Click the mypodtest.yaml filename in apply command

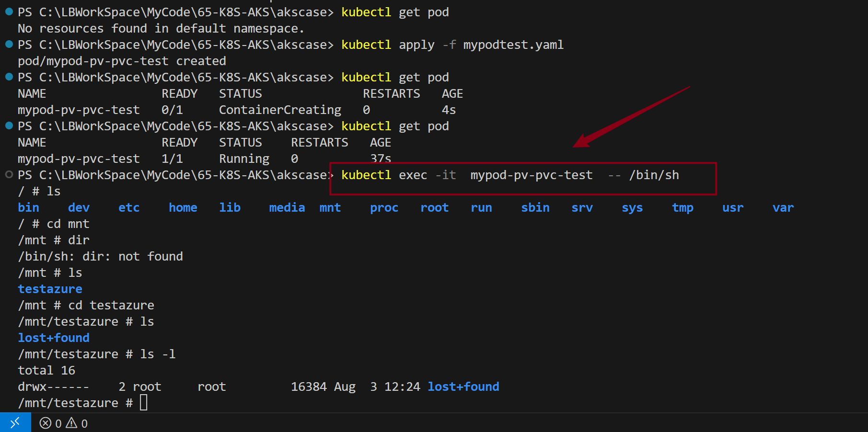pos(513,45)
